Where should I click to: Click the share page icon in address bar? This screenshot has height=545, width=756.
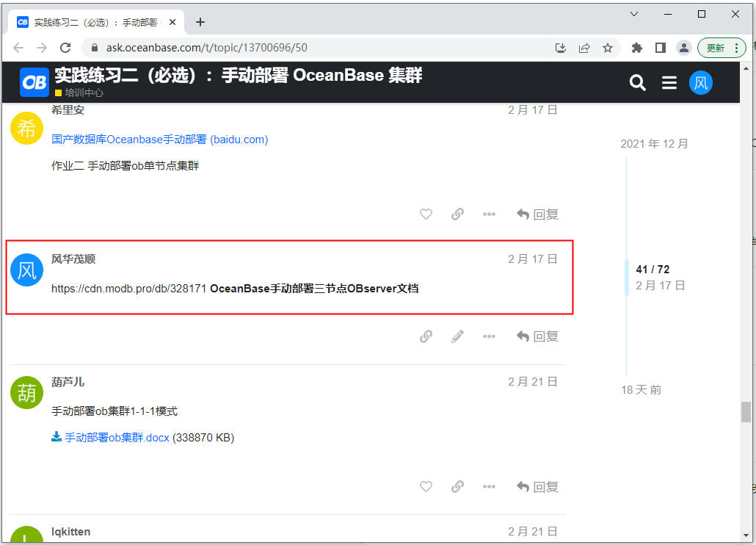(x=584, y=48)
